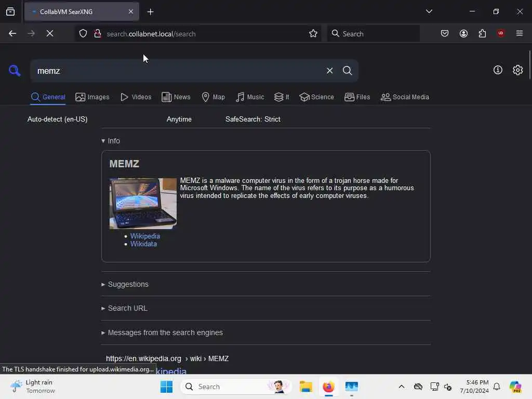Open the Anytime time range dropdown
Screen dimensions: 532x399
coord(179,119)
